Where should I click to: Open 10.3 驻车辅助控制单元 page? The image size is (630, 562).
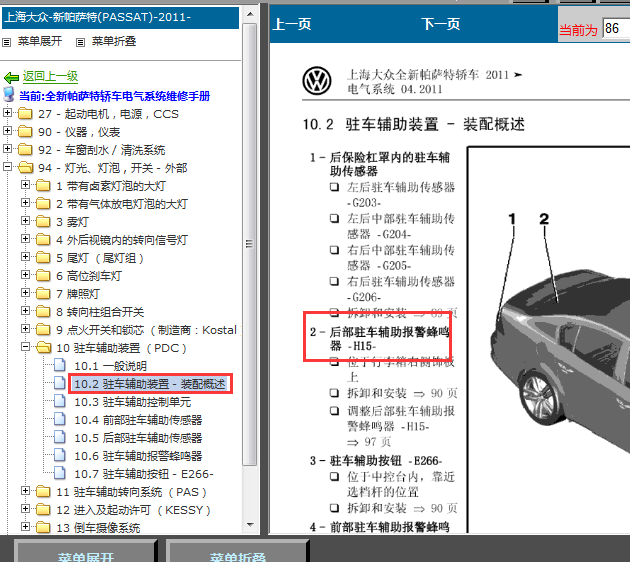tap(133, 402)
